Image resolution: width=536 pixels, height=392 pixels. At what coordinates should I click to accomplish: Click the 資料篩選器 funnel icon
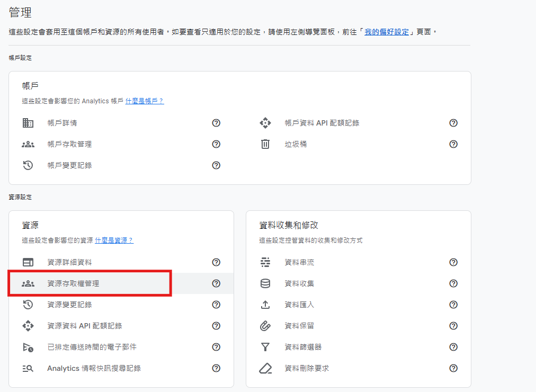tap(265, 347)
